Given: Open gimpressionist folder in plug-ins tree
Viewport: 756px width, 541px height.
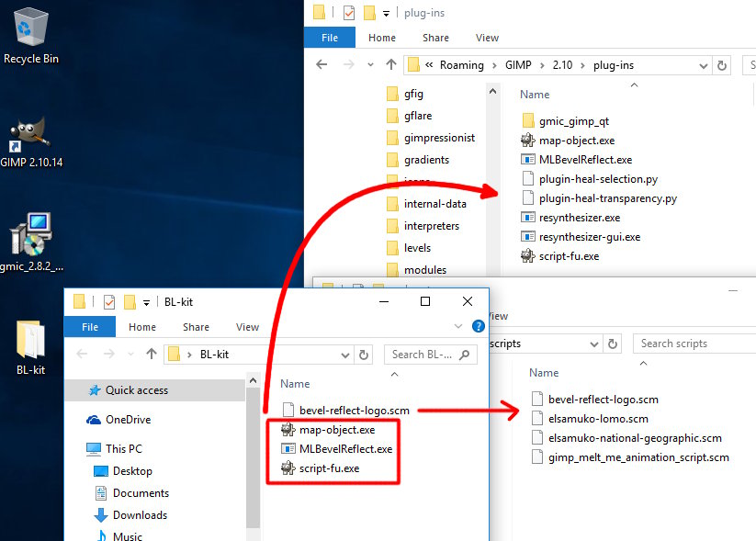Looking at the screenshot, I should click(x=431, y=138).
